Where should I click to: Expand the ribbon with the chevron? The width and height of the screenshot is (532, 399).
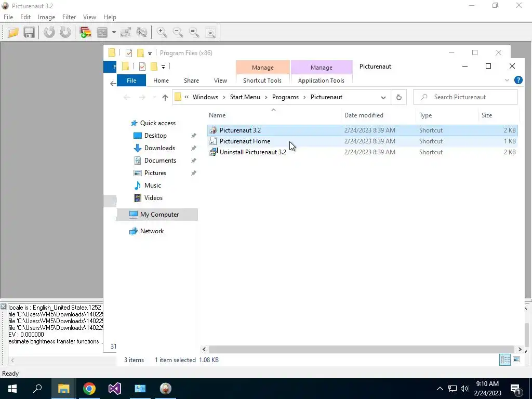tap(507, 81)
